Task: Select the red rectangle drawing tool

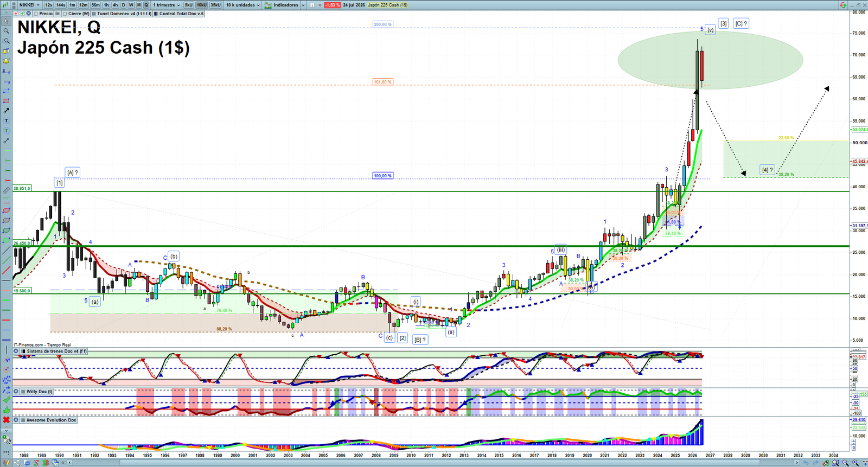Action: coord(6,101)
